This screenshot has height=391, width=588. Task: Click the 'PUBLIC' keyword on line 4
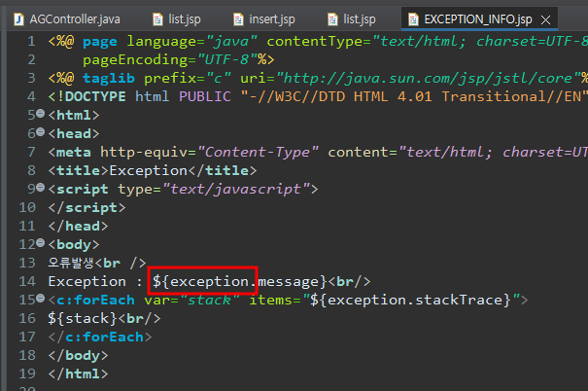205,97
